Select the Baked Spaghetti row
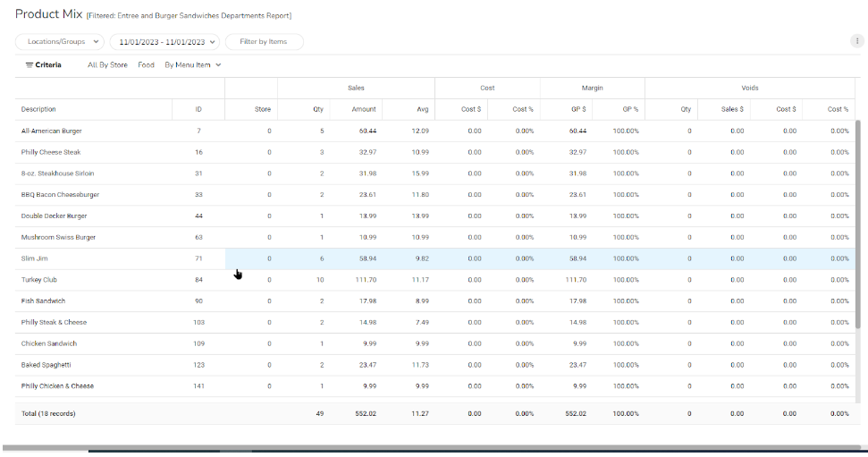The width and height of the screenshot is (868, 457). tap(46, 365)
